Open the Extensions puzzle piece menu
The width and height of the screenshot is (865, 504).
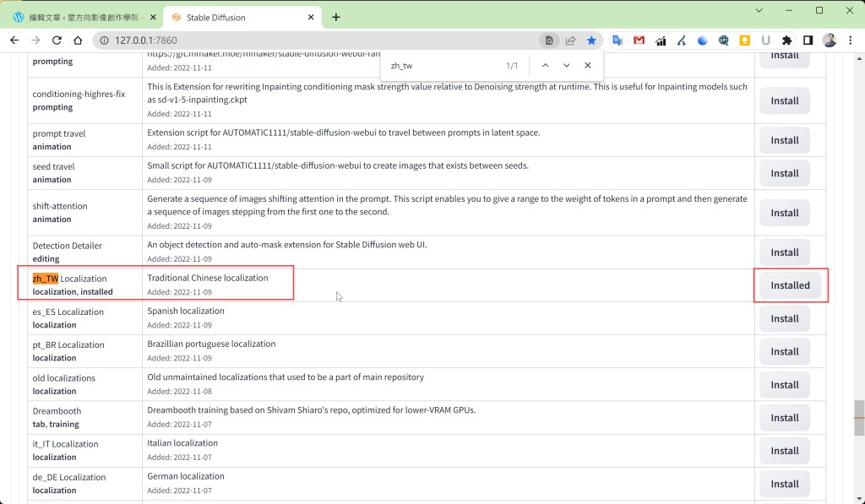pyautogui.click(x=787, y=40)
